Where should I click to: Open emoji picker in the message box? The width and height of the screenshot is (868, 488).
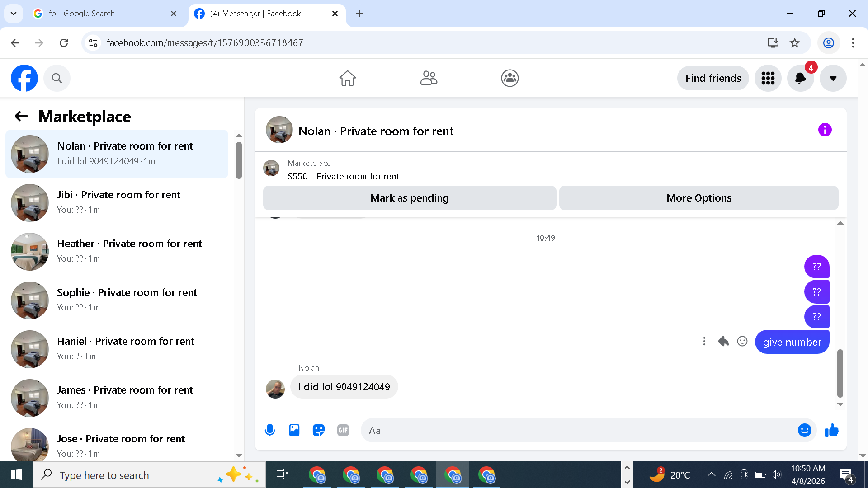pos(804,430)
